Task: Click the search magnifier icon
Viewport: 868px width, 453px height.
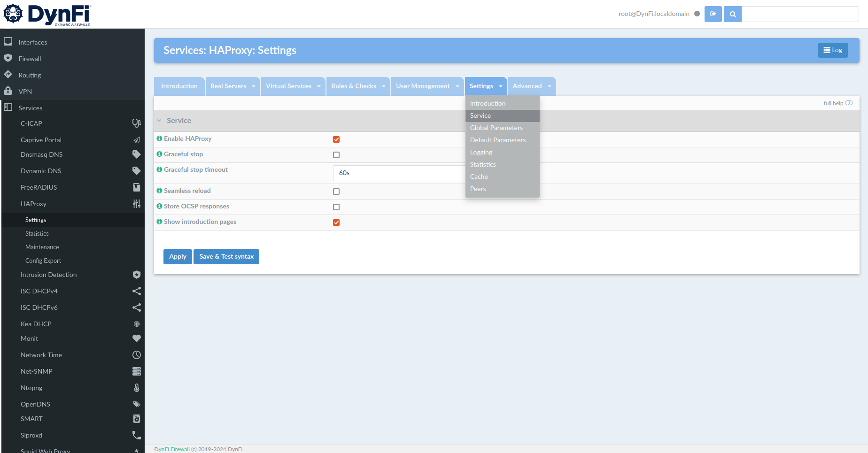Action: (x=733, y=14)
